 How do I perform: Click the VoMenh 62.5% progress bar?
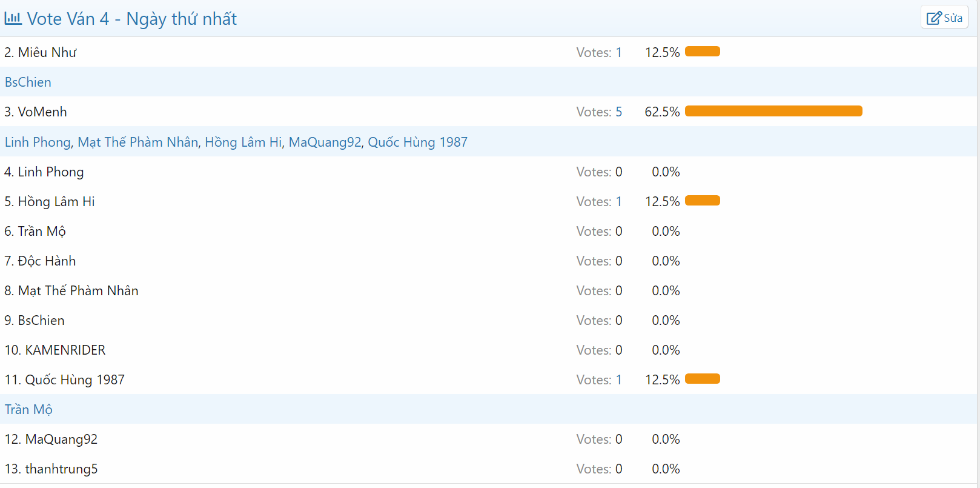coord(773,111)
